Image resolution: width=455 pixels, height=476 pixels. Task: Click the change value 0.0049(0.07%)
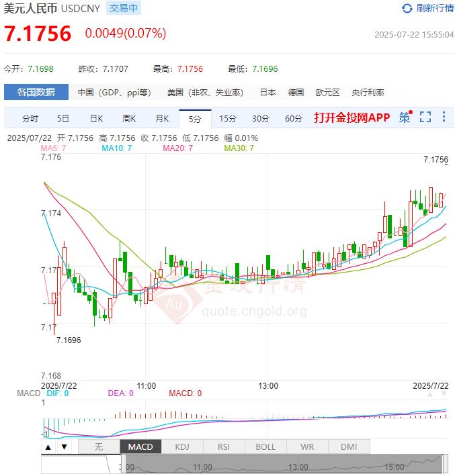[126, 34]
